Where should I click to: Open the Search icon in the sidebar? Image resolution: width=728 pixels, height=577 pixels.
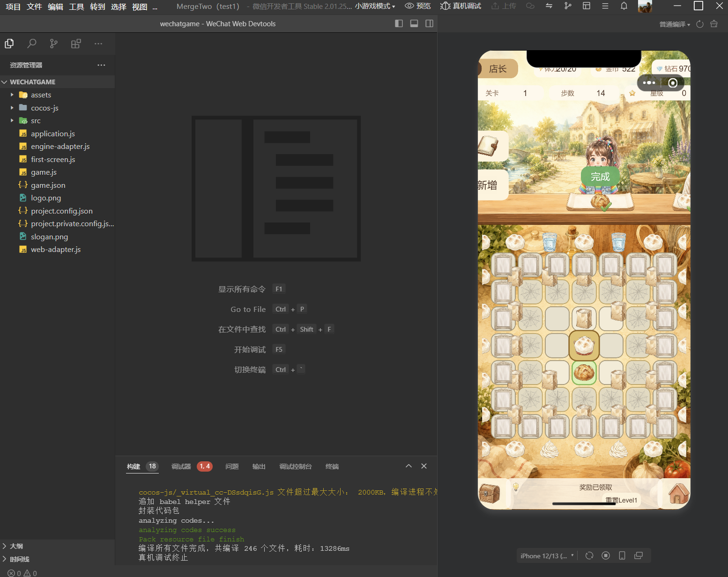click(x=32, y=44)
